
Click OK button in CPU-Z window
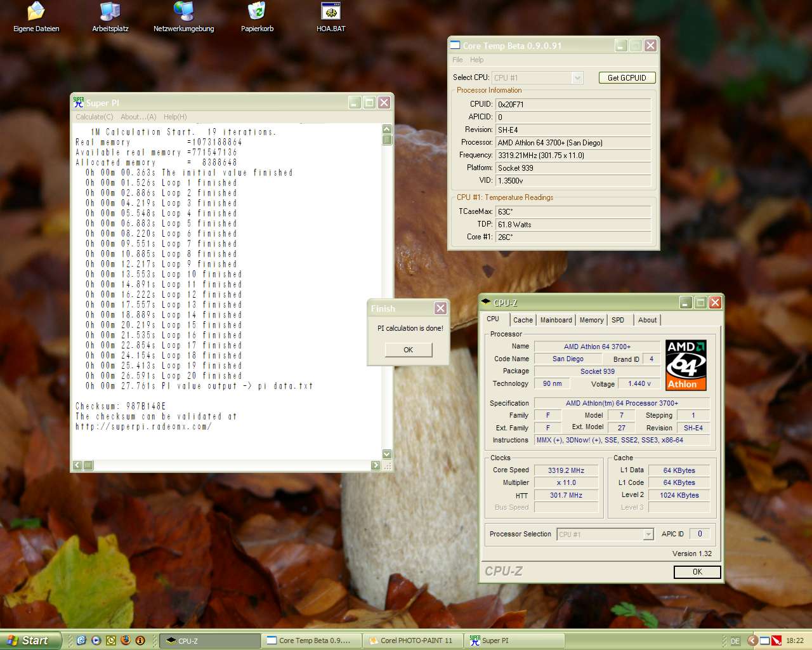[x=697, y=572]
